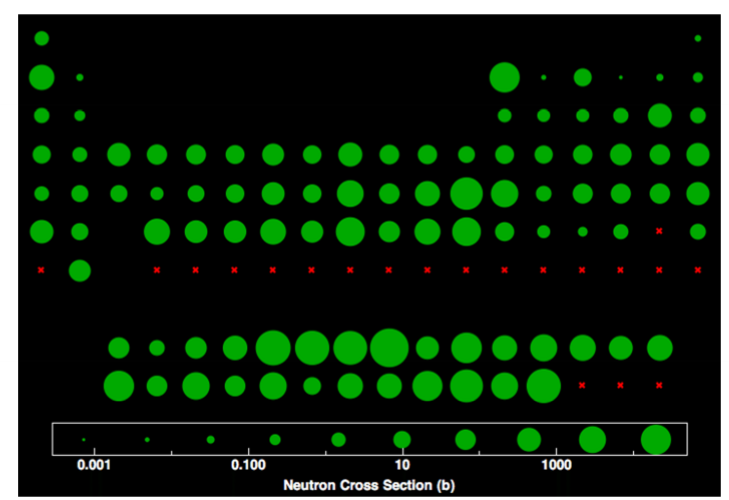
Task: Click the red X for francium
Action: (x=41, y=270)
